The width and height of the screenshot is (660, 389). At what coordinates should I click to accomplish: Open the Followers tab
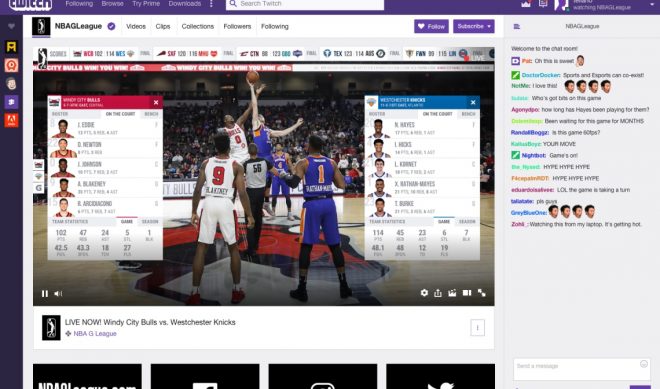(x=237, y=26)
